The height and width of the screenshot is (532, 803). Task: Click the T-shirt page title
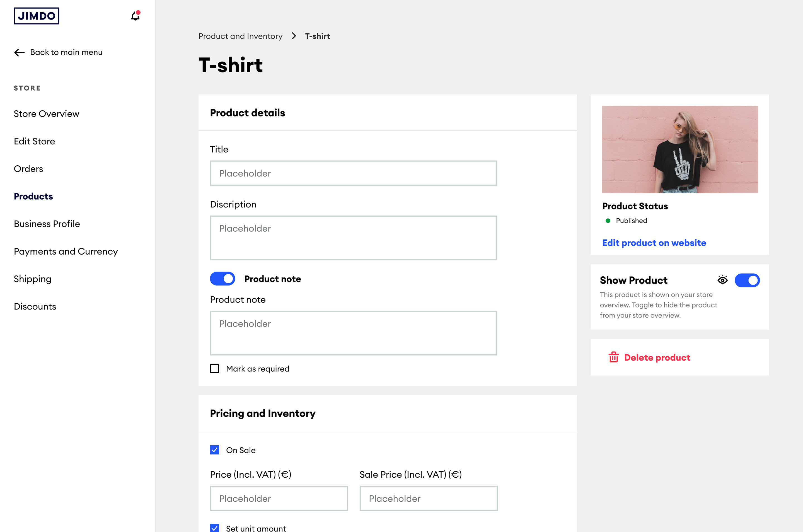pyautogui.click(x=230, y=65)
